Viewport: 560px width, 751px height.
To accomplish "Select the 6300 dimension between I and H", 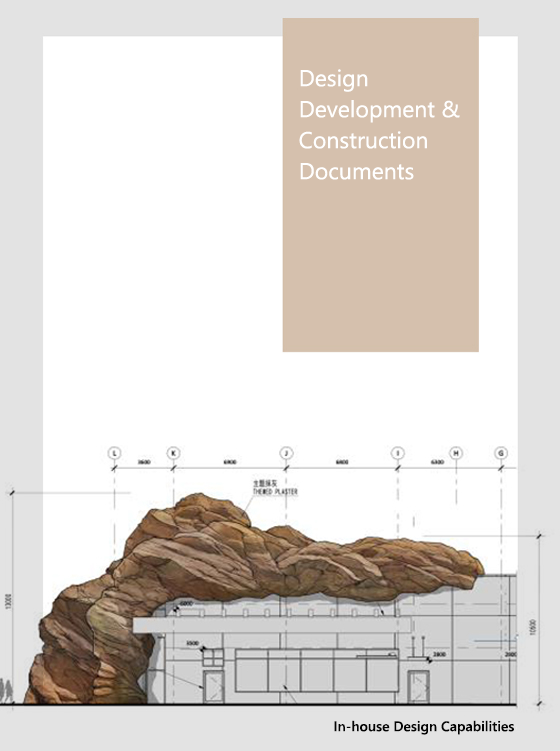I will [x=437, y=462].
